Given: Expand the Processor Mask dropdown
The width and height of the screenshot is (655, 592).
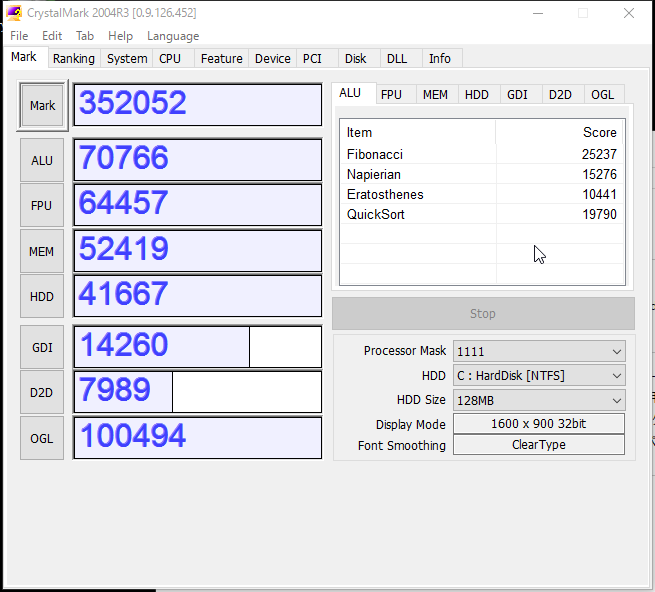Looking at the screenshot, I should click(x=539, y=351).
